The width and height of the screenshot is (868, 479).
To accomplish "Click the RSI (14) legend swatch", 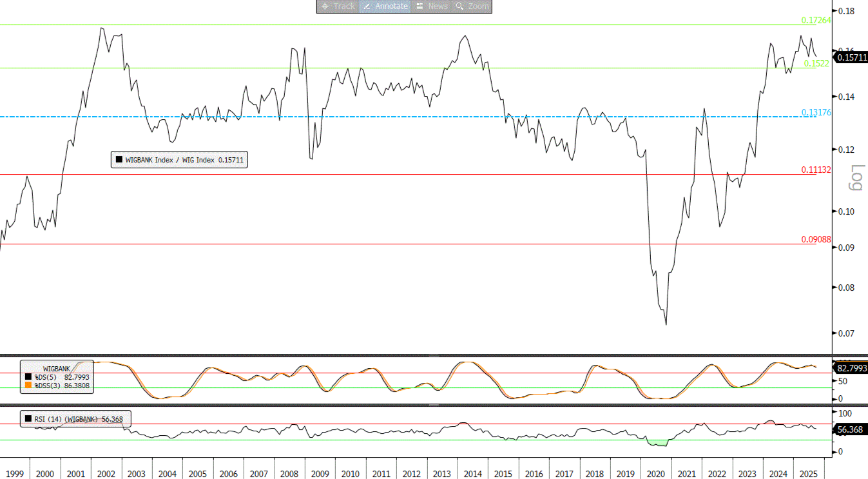I will 28,419.
